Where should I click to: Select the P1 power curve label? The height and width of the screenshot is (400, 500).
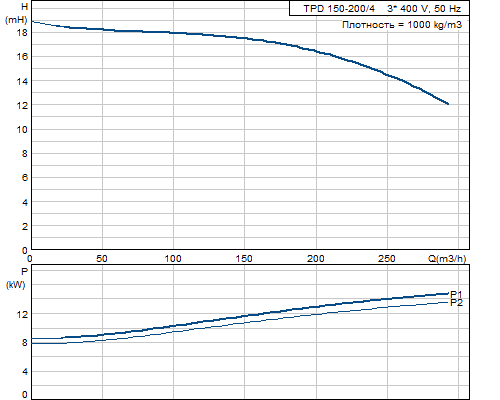tap(456, 294)
